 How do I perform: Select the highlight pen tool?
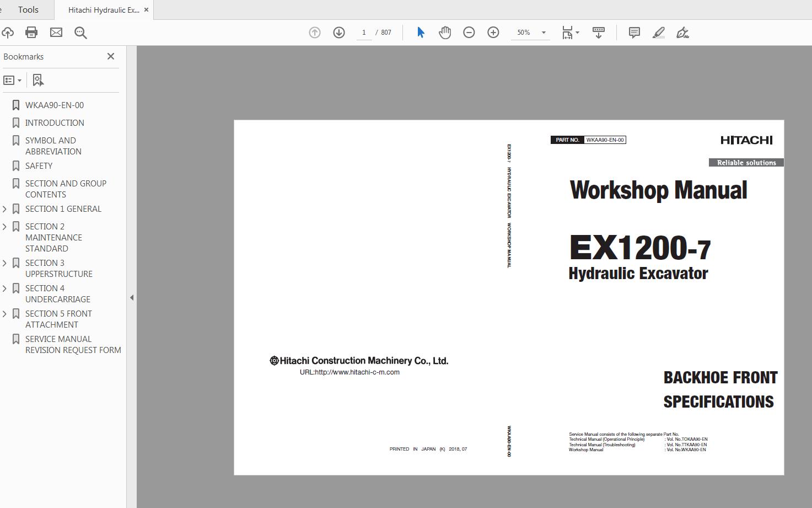(659, 33)
